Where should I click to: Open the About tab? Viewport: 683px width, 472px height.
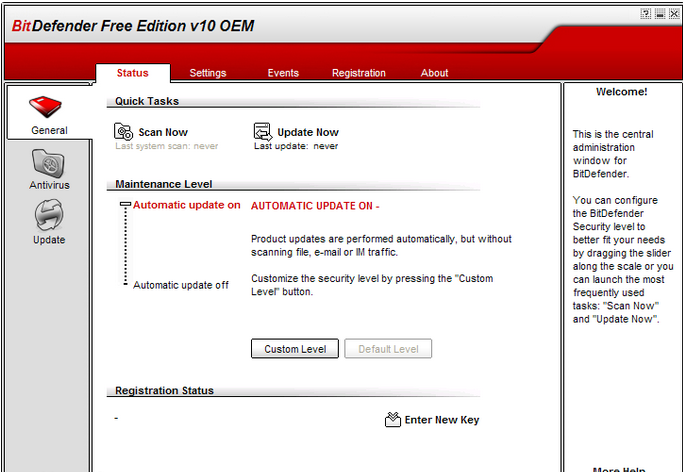tap(434, 73)
